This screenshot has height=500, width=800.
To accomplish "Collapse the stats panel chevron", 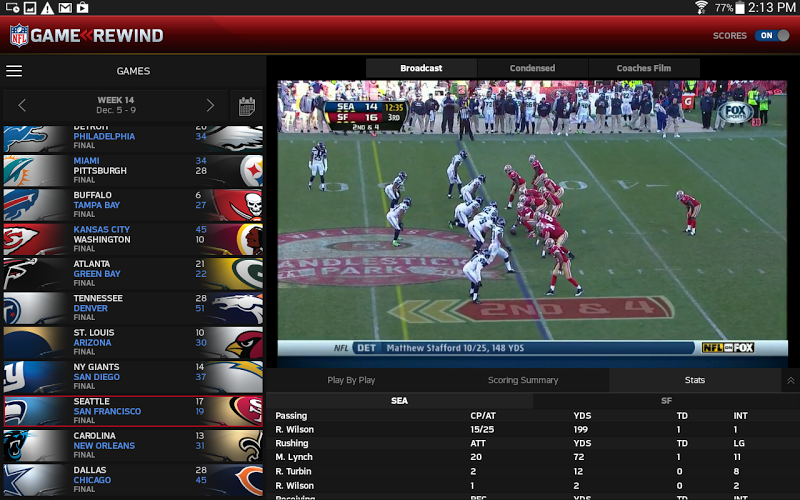I will 790,381.
